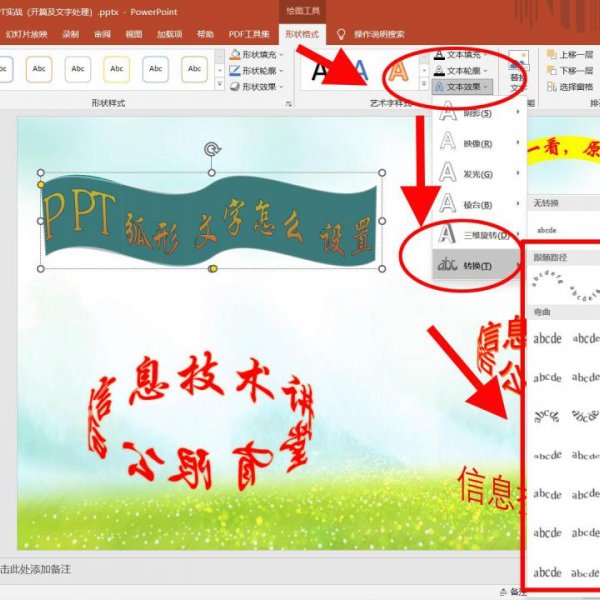
Task: Open the 视图 view tab
Action: coord(134,34)
